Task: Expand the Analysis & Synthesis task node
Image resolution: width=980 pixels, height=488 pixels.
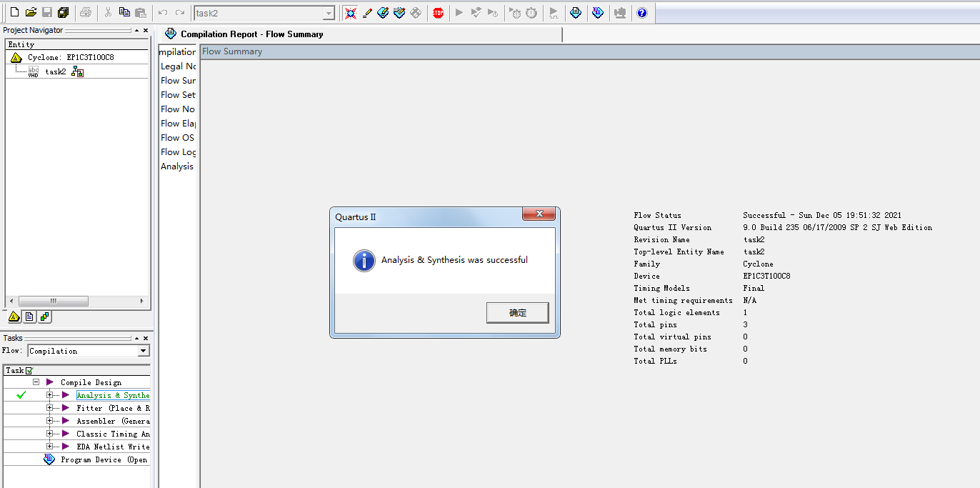Action: click(49, 395)
